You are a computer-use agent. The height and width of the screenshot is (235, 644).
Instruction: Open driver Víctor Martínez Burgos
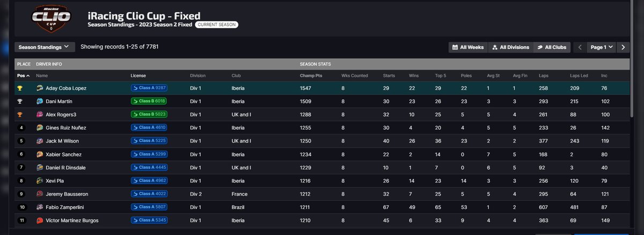[x=72, y=220]
